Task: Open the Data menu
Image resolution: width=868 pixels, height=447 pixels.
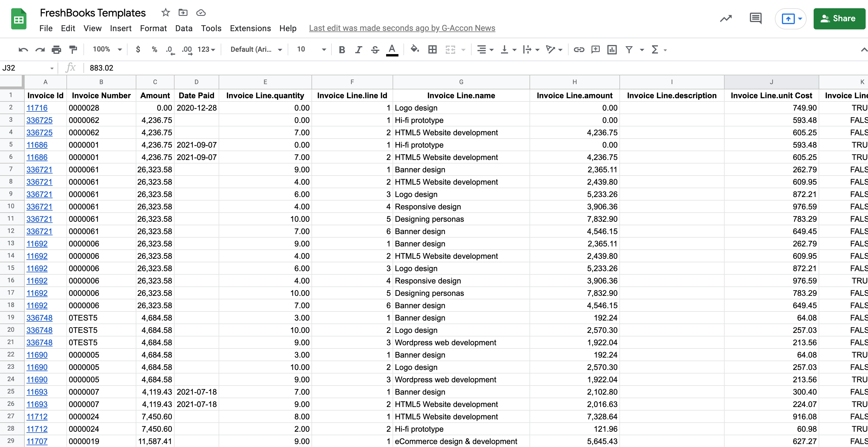Action: click(x=184, y=28)
